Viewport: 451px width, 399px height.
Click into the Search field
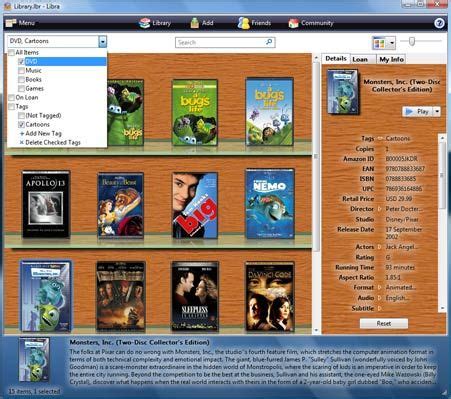point(225,42)
